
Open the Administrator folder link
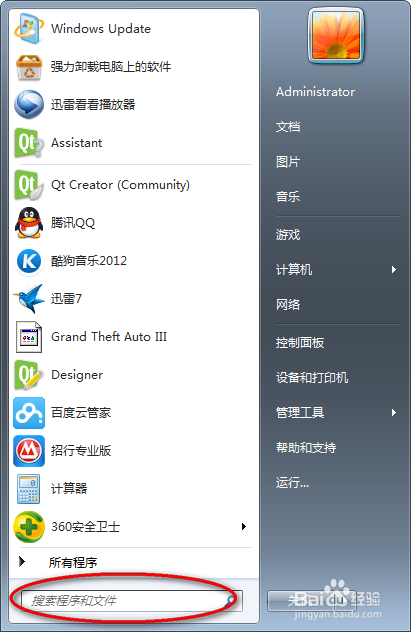315,91
